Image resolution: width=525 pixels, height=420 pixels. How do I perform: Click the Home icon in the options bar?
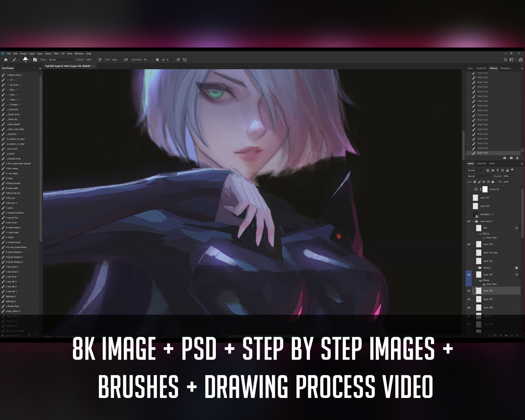point(6,60)
